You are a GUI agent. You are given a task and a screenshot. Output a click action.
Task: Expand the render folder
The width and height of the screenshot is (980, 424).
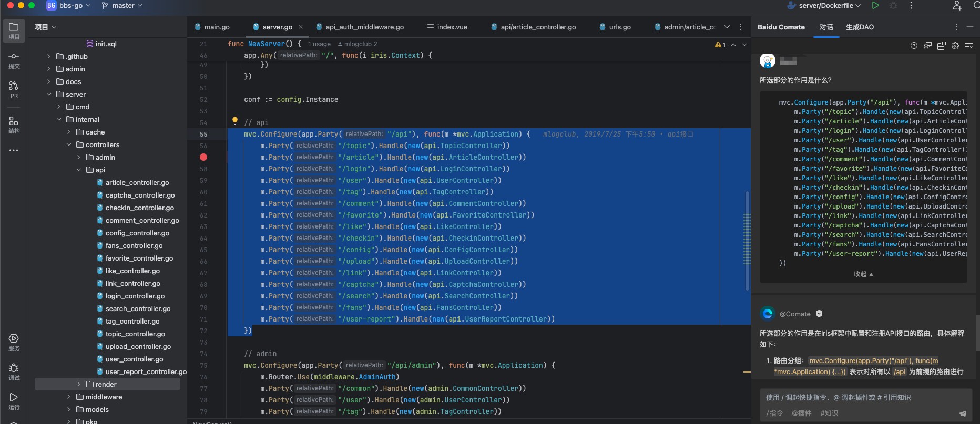(x=79, y=384)
